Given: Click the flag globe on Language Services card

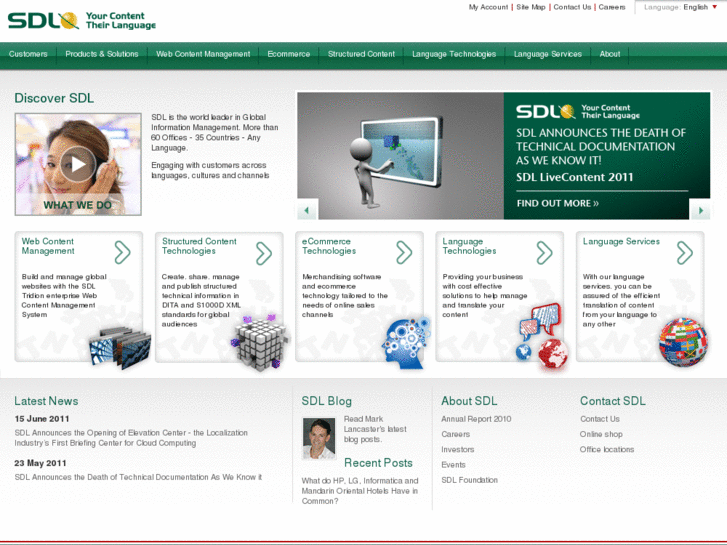Looking at the screenshot, I should [x=683, y=342].
